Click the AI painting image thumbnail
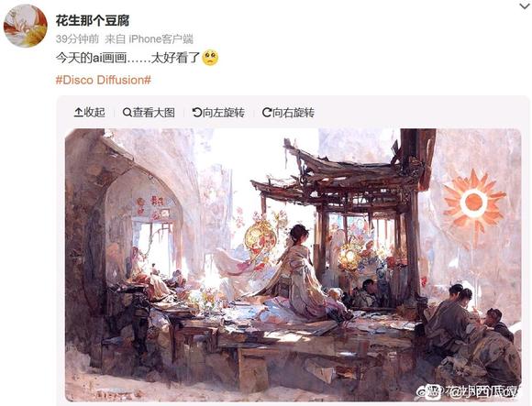This screenshot has width=532, height=406. [294, 265]
